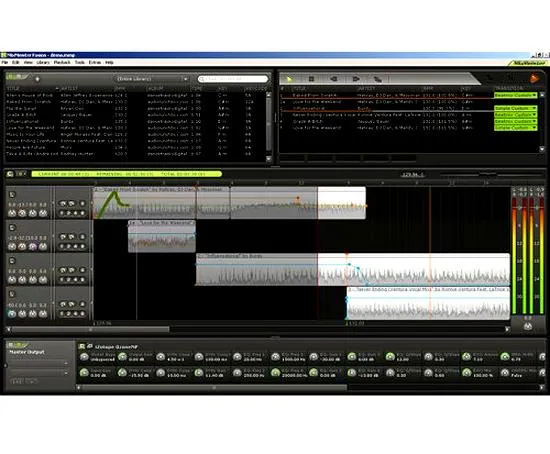Image resolution: width=550 pixels, height=454 pixels.
Task: Click the master output knob under level meters
Action: (528, 326)
